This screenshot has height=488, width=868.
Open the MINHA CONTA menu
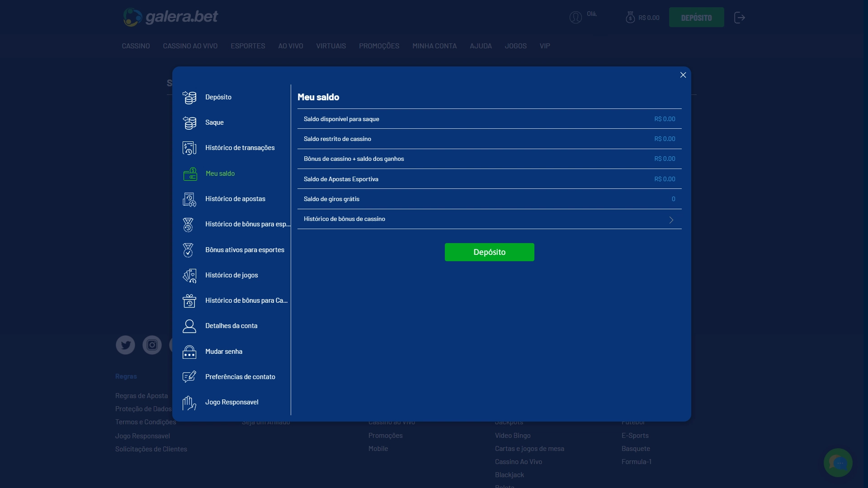434,46
